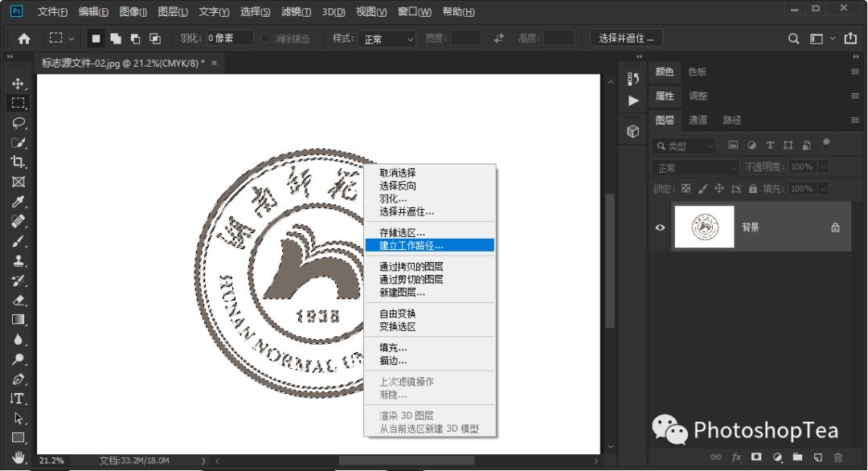Click the add layer style fx icon
Image resolution: width=868 pixels, height=471 pixels.
pos(736,457)
